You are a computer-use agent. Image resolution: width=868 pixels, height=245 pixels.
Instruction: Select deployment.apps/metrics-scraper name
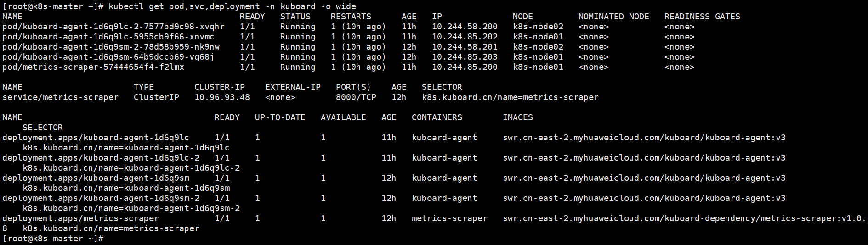[80, 218]
